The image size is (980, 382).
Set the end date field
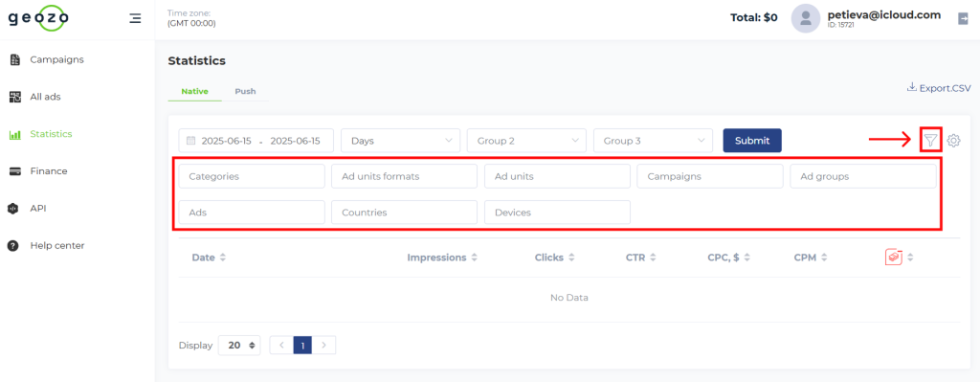(295, 141)
